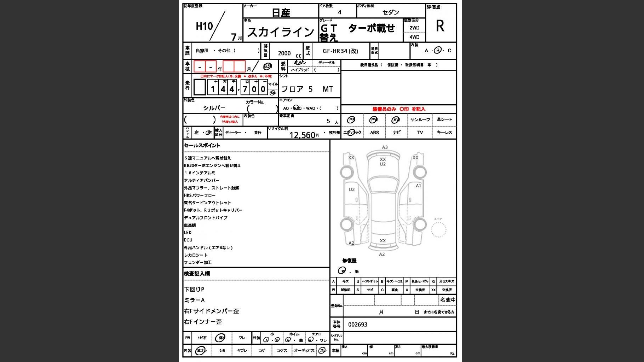
Task: Select the exterior color シルバー
Action: 214,108
